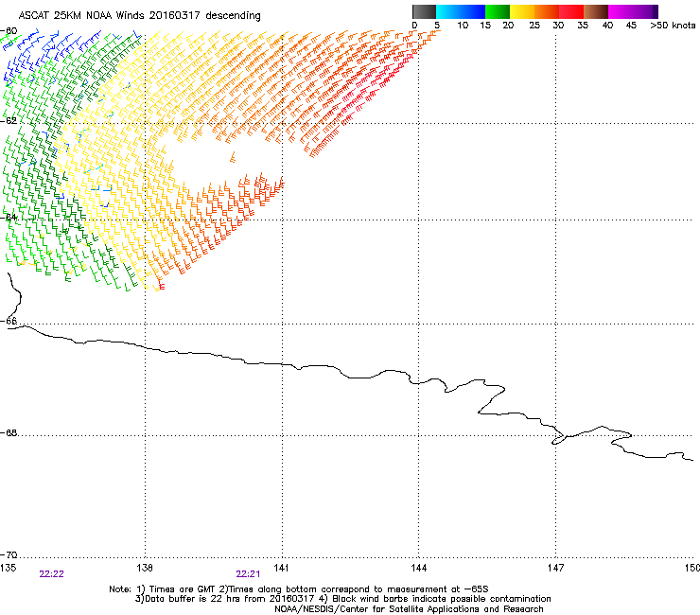The width and height of the screenshot is (700, 615).
Task: Click the orange 25-30 knots legend color
Action: click(x=547, y=11)
